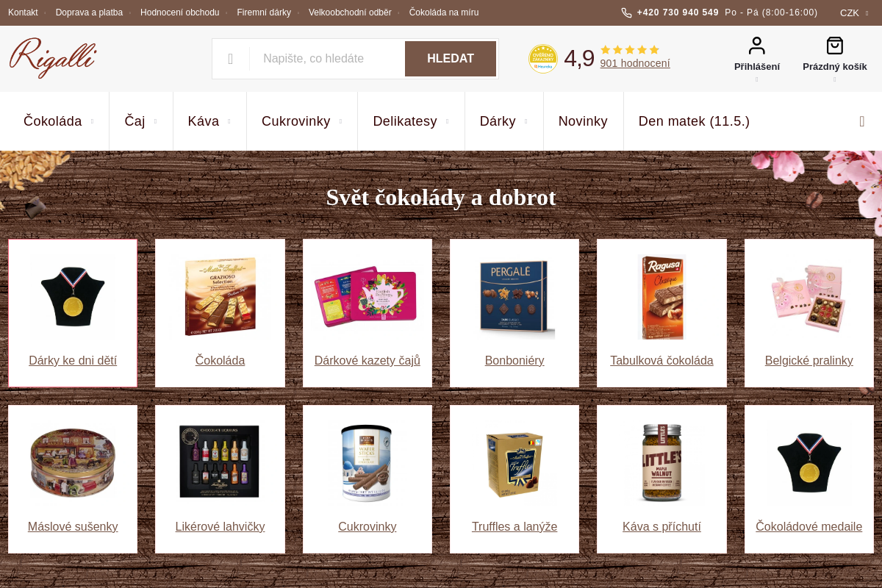
Task: Click the magnifier icon inside search box
Action: tap(231, 59)
